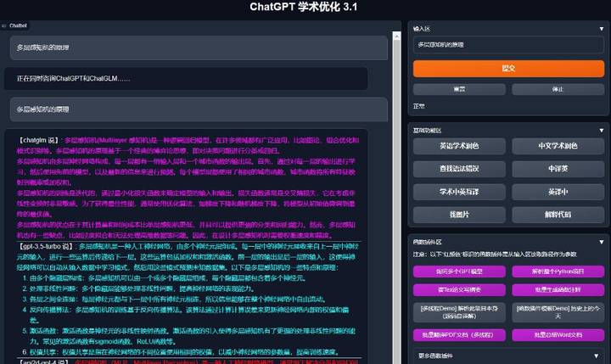Image resolution: width=611 pixels, height=364 pixels.
Task: Run 中文学术润色 function
Action: 558,146
